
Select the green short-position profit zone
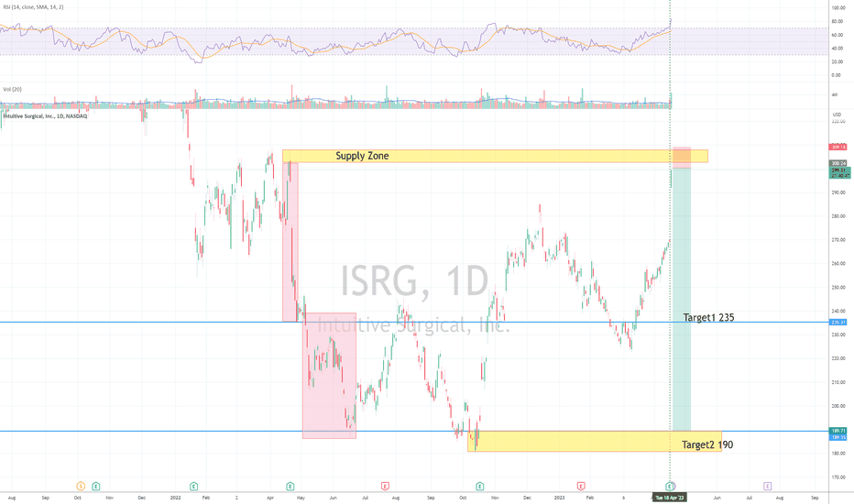[x=682, y=300]
